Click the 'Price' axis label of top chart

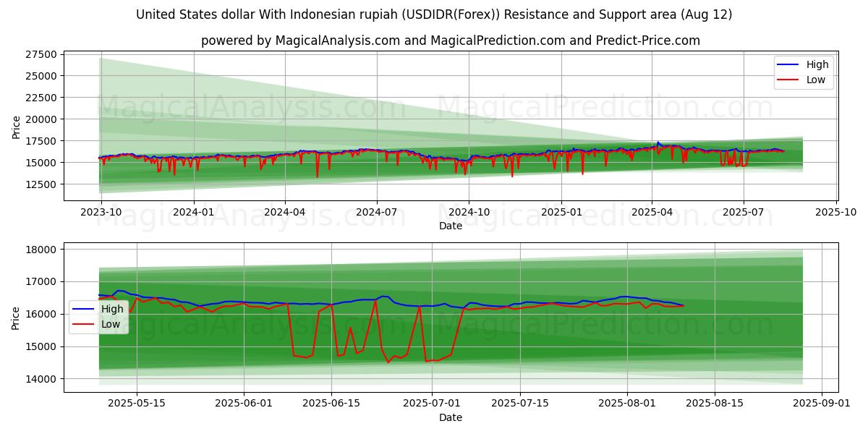pyautogui.click(x=17, y=127)
